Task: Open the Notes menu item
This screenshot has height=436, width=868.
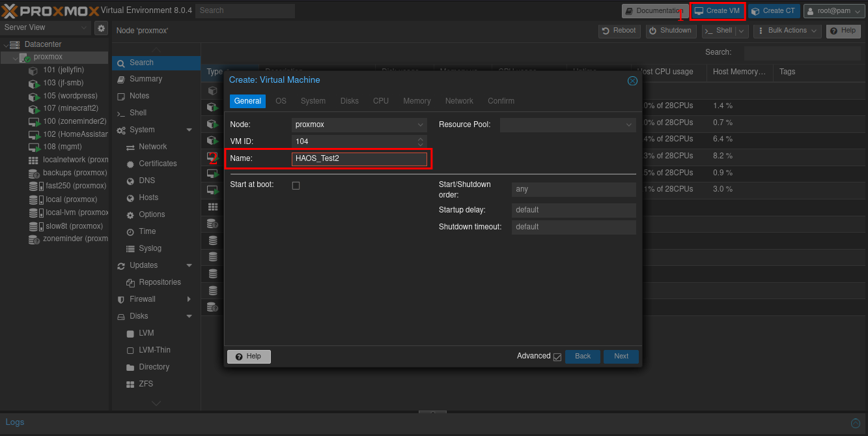Action: [x=156, y=96]
